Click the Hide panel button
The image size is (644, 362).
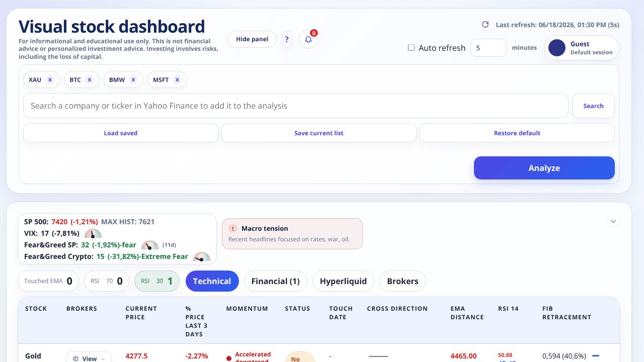click(x=252, y=39)
